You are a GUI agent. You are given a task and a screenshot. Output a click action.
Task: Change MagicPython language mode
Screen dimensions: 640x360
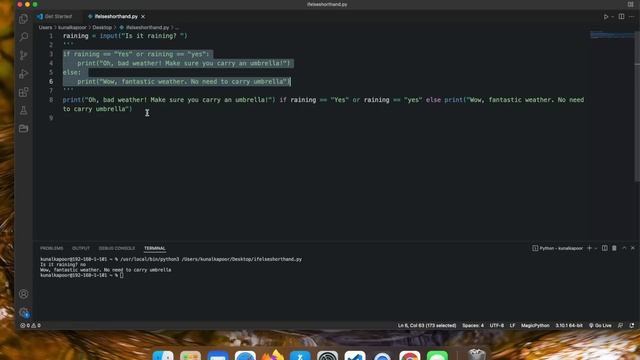[535, 325]
